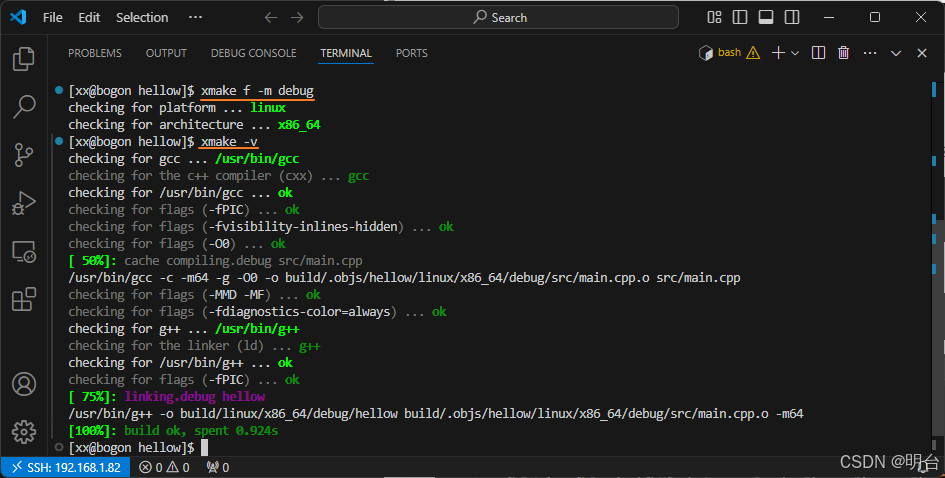Go forward with the right arrow
The height and width of the screenshot is (478, 945).
(x=297, y=17)
